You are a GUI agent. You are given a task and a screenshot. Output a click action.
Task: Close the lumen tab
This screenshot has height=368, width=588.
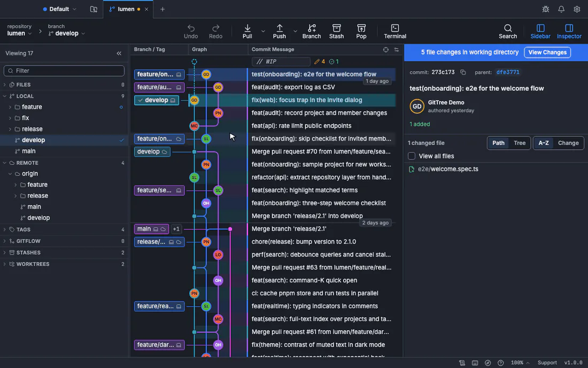click(x=146, y=9)
